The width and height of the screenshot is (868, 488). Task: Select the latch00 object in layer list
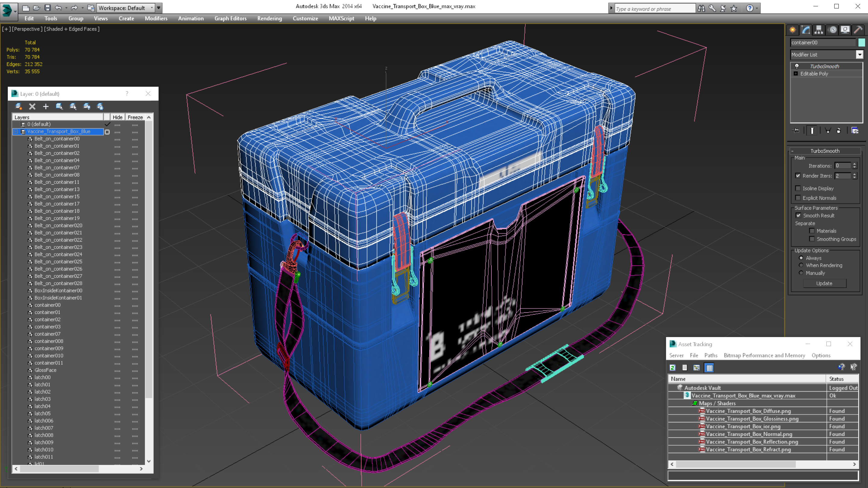coord(42,377)
